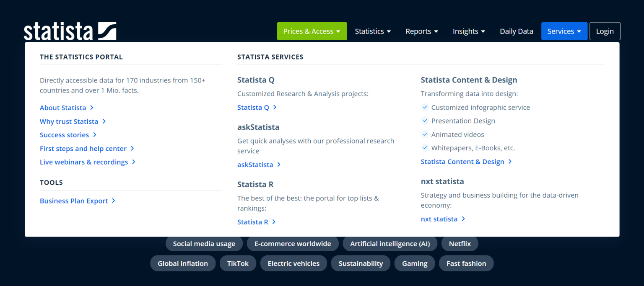Click the Login button

click(x=605, y=31)
